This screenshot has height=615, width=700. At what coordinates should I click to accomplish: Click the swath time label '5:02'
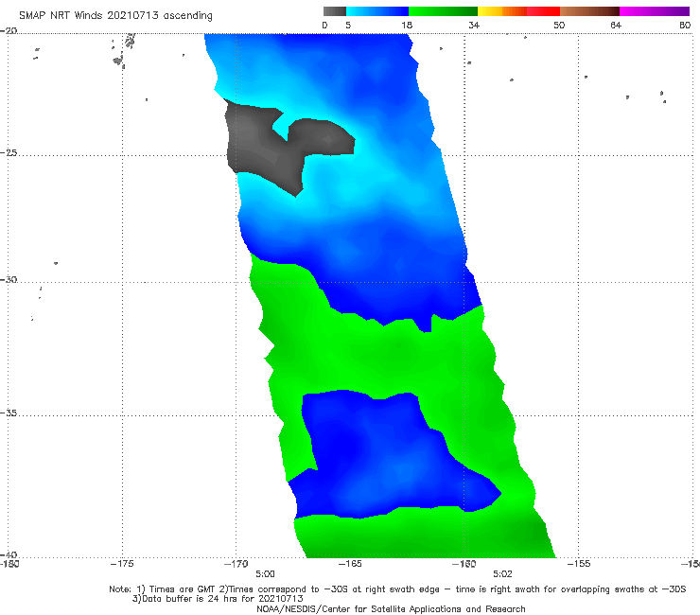coord(502,574)
